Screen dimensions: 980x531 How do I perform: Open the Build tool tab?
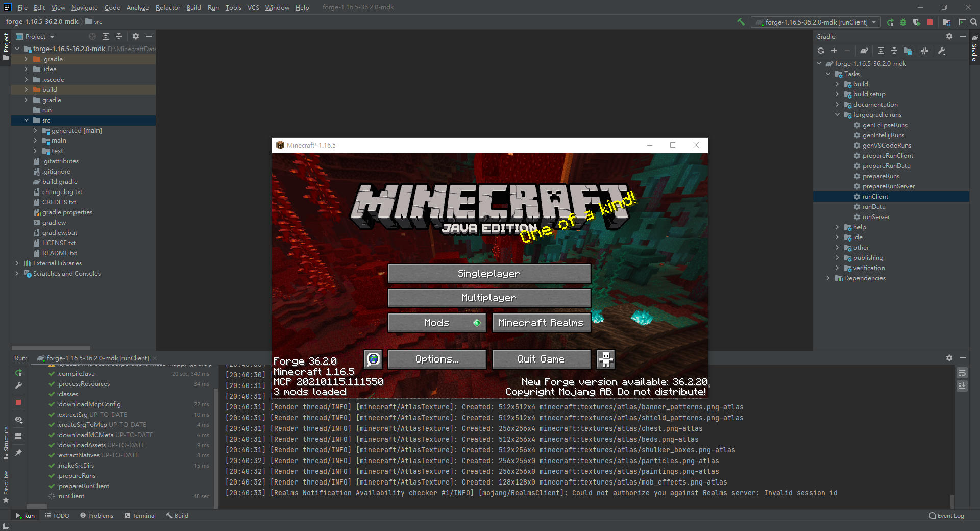click(x=177, y=516)
